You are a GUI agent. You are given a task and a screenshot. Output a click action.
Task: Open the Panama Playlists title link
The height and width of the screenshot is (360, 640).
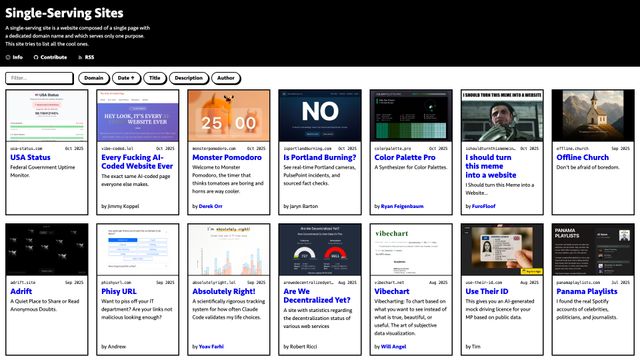pos(587,291)
